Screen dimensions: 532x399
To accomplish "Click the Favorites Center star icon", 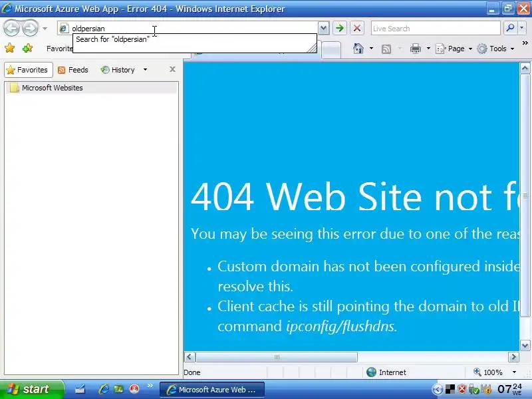I will (x=10, y=49).
